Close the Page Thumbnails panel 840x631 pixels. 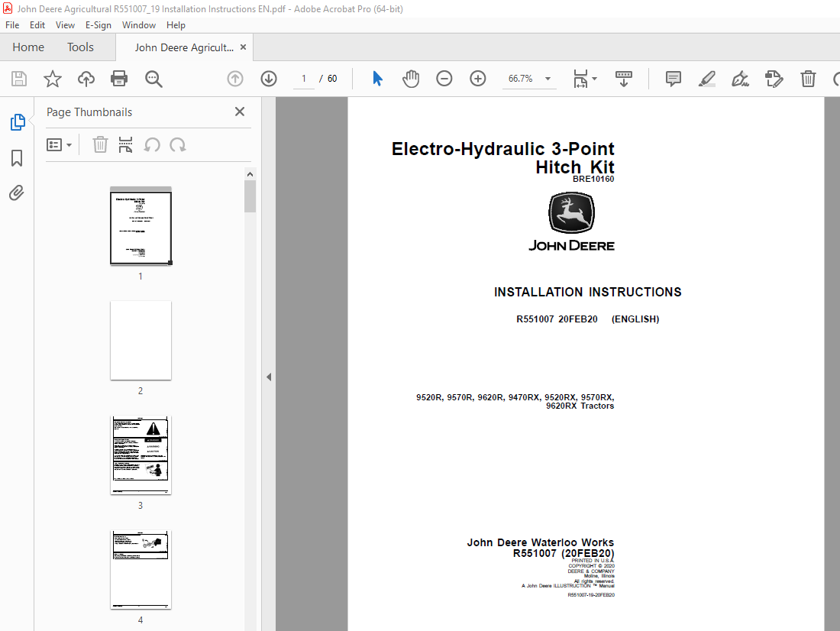240,112
